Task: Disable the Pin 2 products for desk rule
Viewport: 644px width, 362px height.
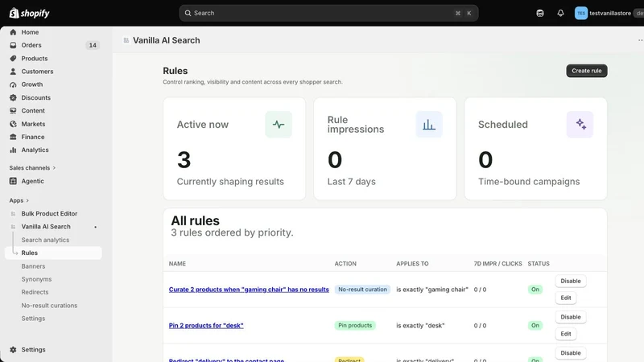Action: 571,317
